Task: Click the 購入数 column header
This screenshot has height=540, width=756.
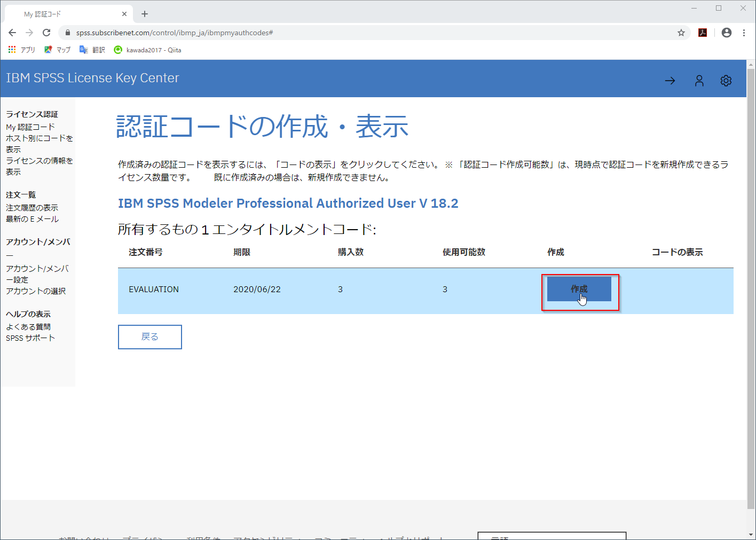Action: click(351, 252)
